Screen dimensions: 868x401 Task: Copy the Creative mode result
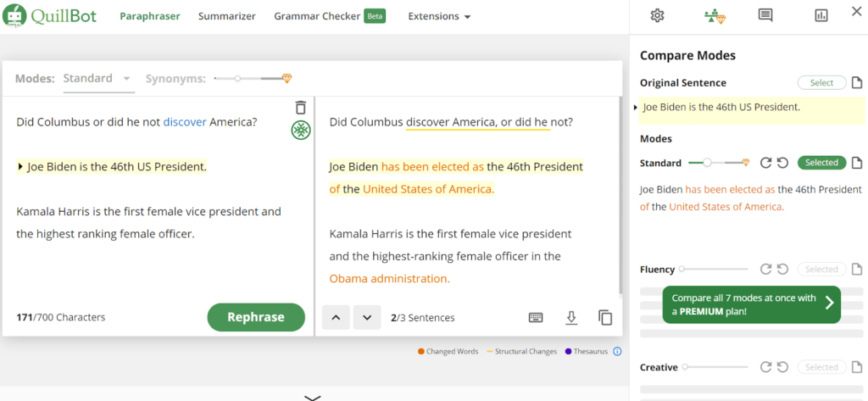[856, 366]
